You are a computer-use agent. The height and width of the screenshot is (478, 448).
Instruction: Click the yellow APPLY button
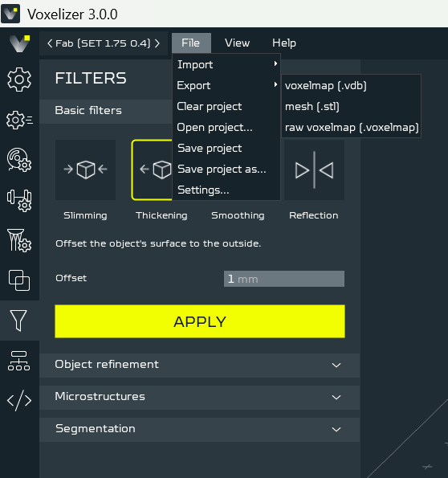[x=200, y=321]
